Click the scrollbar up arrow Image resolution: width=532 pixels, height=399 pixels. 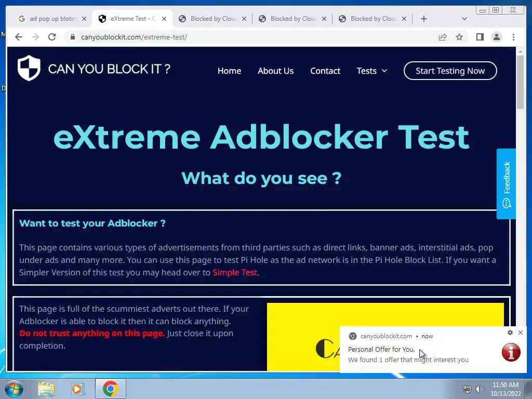tap(520, 51)
